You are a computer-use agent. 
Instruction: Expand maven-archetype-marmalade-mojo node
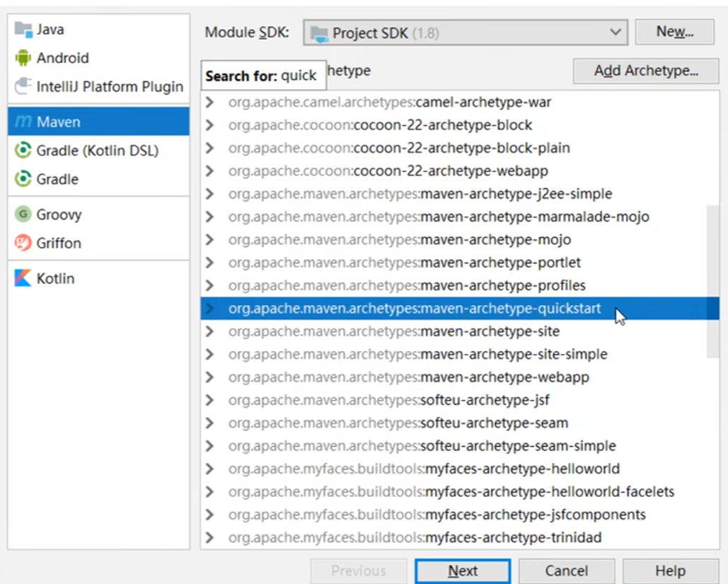pos(210,217)
